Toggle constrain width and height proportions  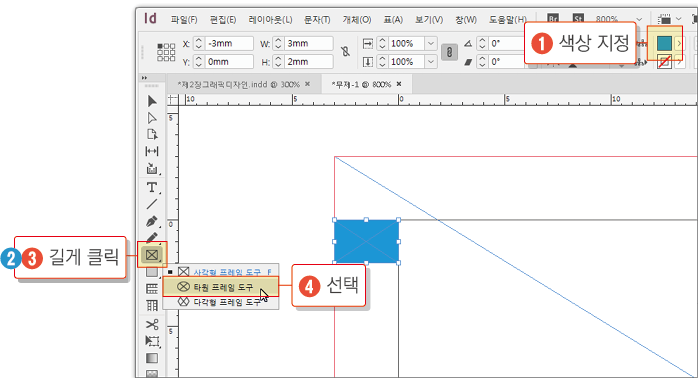(345, 52)
